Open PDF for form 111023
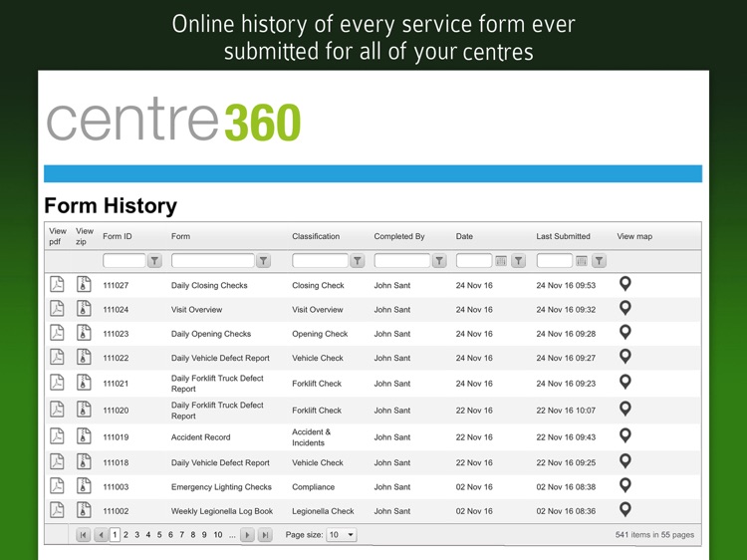 point(57,333)
